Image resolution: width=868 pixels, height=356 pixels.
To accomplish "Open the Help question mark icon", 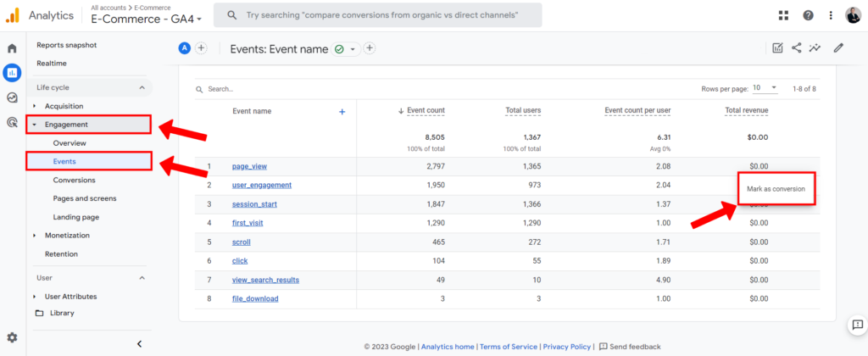I will click(x=808, y=15).
